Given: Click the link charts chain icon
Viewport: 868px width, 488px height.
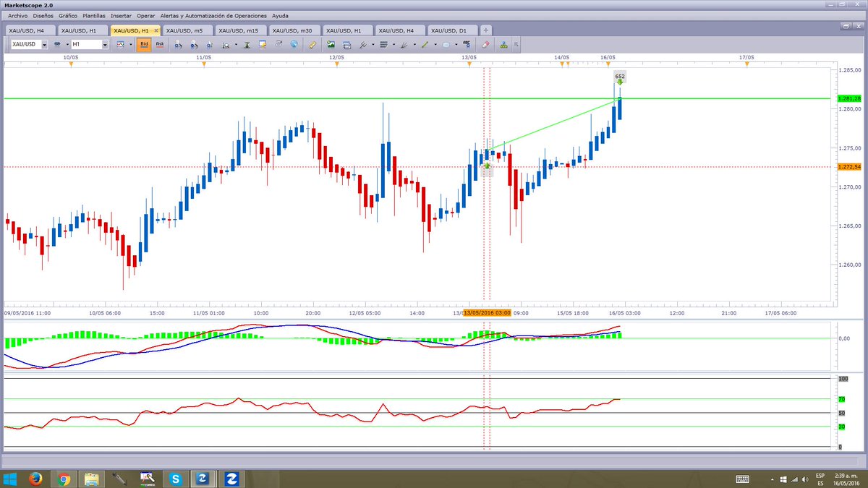Looking at the screenshot, I should point(57,44).
